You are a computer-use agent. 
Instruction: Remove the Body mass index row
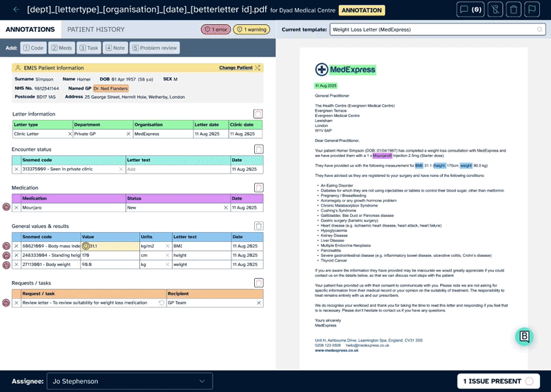tap(16, 246)
